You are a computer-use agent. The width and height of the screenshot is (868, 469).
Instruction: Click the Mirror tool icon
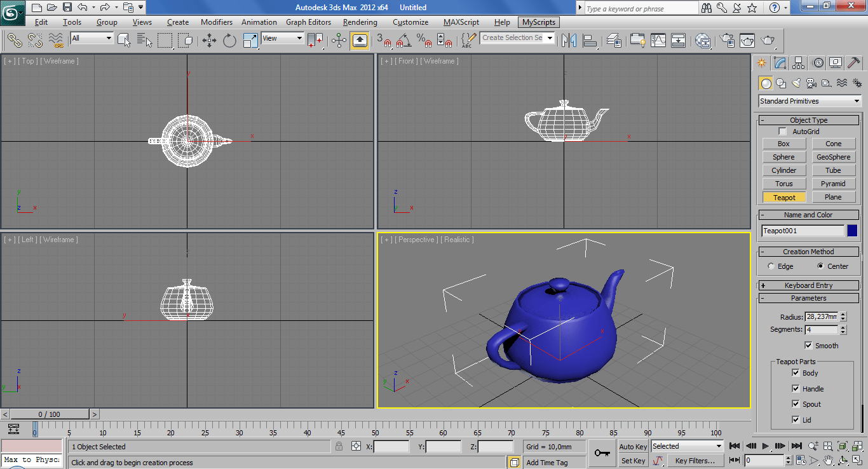tap(569, 41)
